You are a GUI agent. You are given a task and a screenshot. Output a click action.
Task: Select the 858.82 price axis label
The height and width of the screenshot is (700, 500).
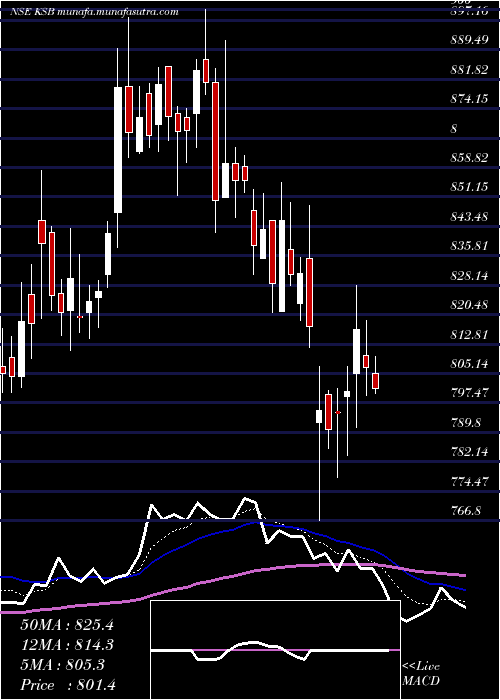[469, 158]
